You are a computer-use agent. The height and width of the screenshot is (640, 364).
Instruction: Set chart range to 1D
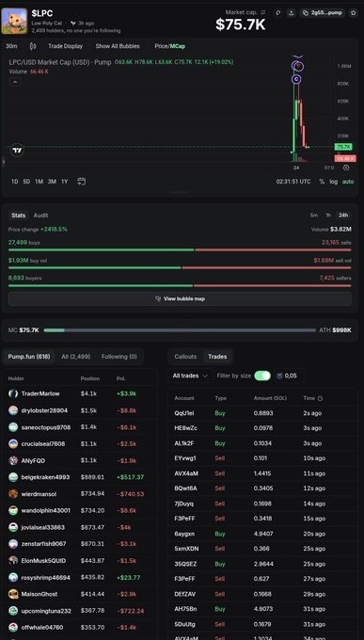pos(15,182)
